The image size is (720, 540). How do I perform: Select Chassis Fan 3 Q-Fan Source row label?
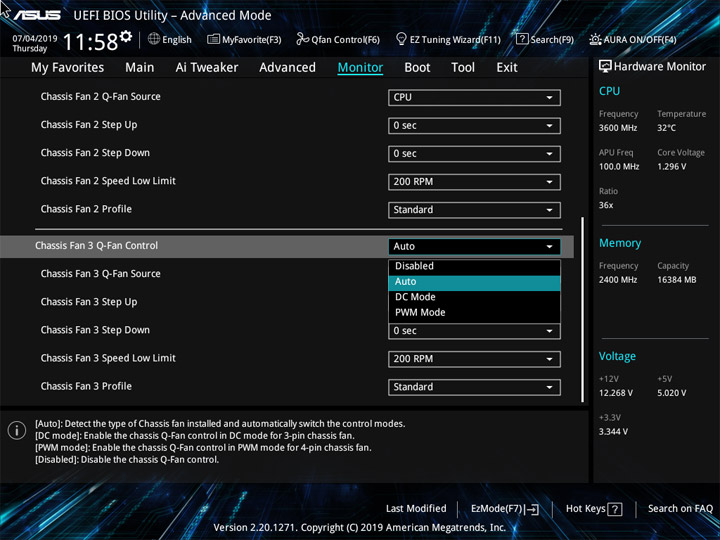(x=101, y=274)
